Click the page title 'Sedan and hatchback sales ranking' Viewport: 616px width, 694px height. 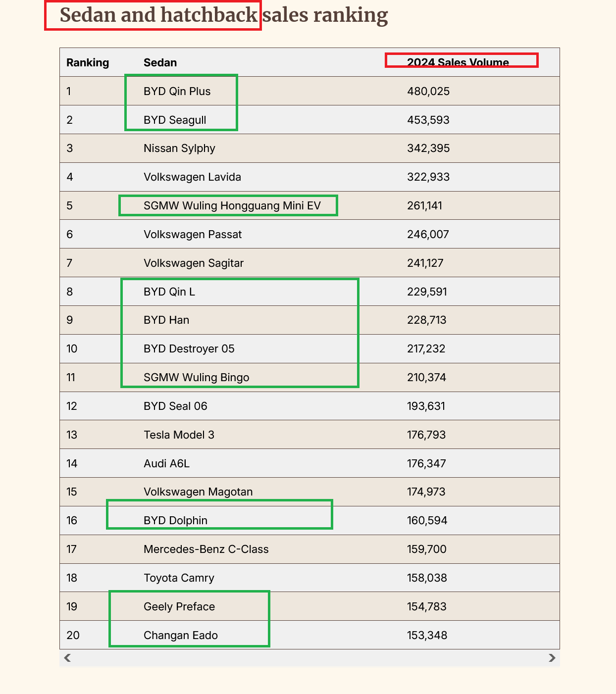[x=224, y=15]
